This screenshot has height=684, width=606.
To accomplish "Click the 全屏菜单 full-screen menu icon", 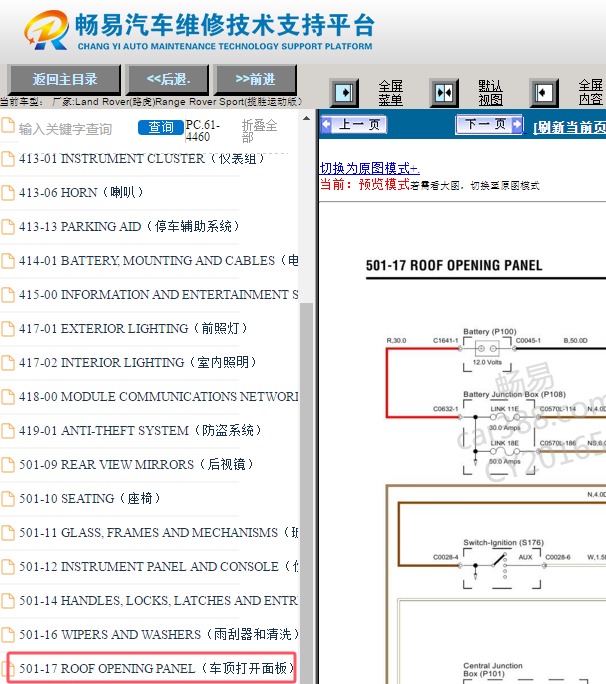I will coord(344,92).
